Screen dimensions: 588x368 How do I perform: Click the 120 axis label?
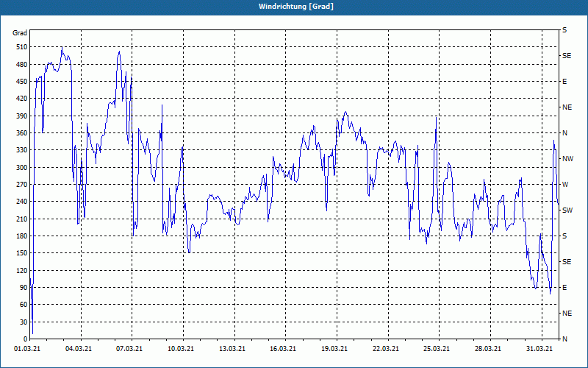pos(21,270)
